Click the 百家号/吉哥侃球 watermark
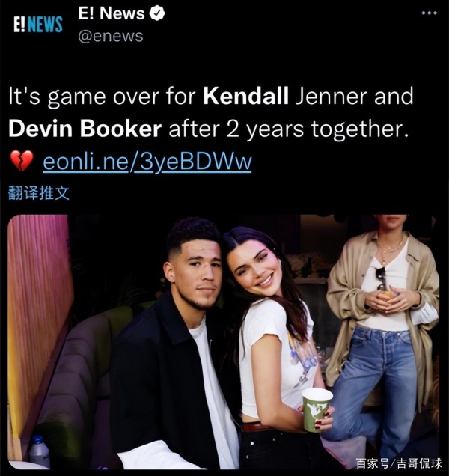The height and width of the screenshot is (476, 449). [x=399, y=463]
